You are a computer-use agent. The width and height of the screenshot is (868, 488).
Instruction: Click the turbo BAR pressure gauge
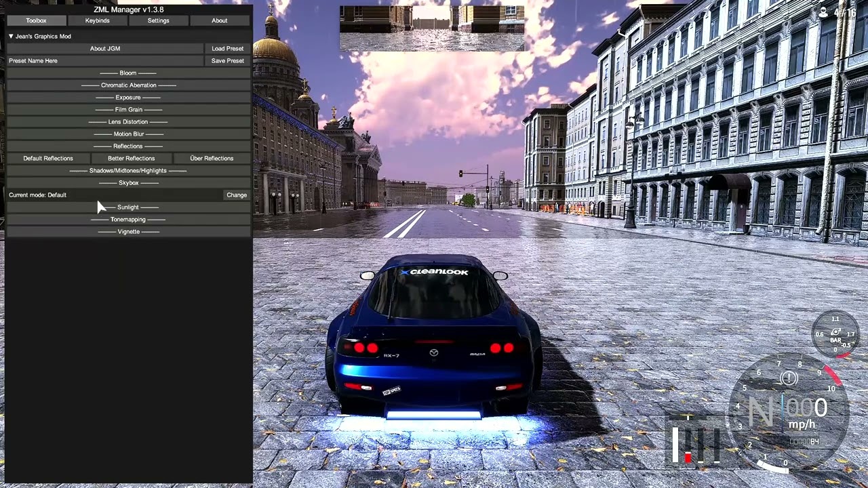(x=835, y=334)
